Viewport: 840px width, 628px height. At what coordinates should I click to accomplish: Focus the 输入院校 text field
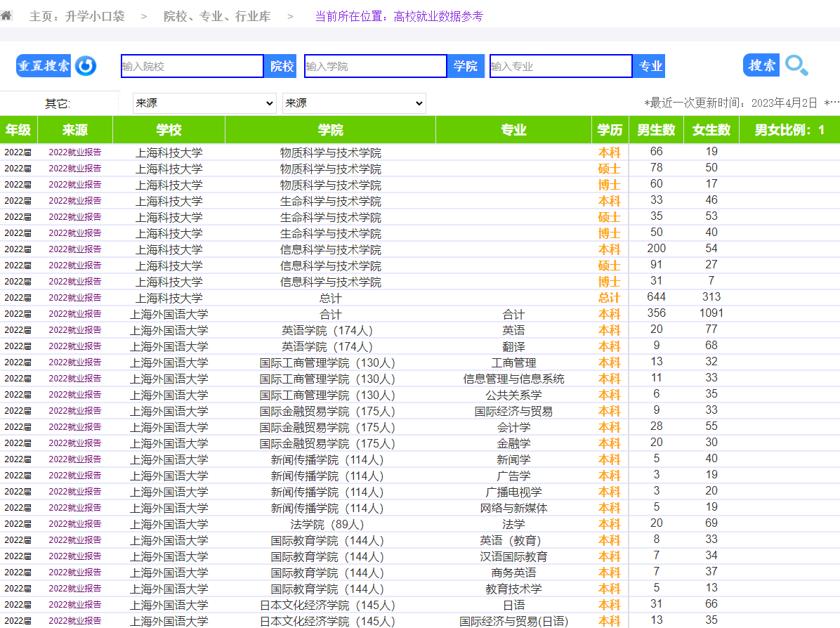tap(192, 66)
